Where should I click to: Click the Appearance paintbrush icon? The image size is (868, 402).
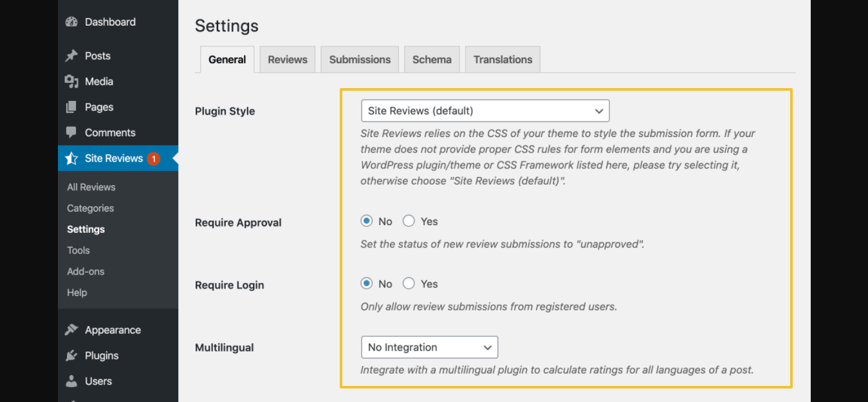[x=71, y=330]
